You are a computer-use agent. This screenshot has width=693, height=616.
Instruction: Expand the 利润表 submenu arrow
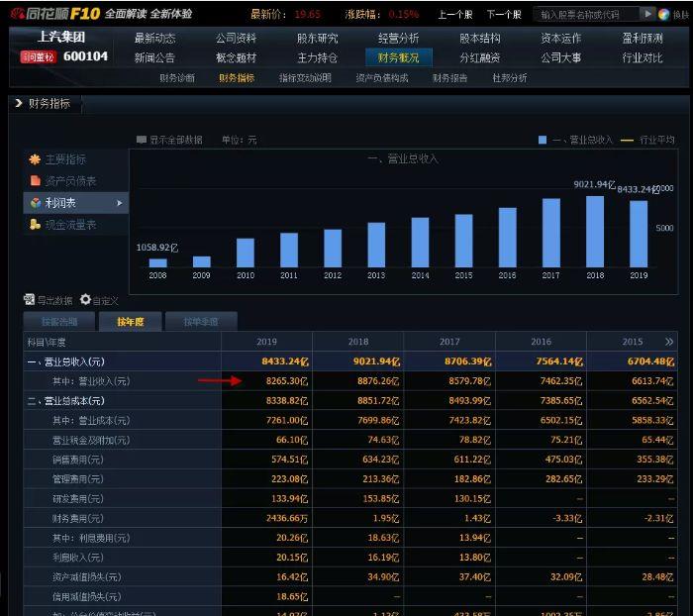120,203
